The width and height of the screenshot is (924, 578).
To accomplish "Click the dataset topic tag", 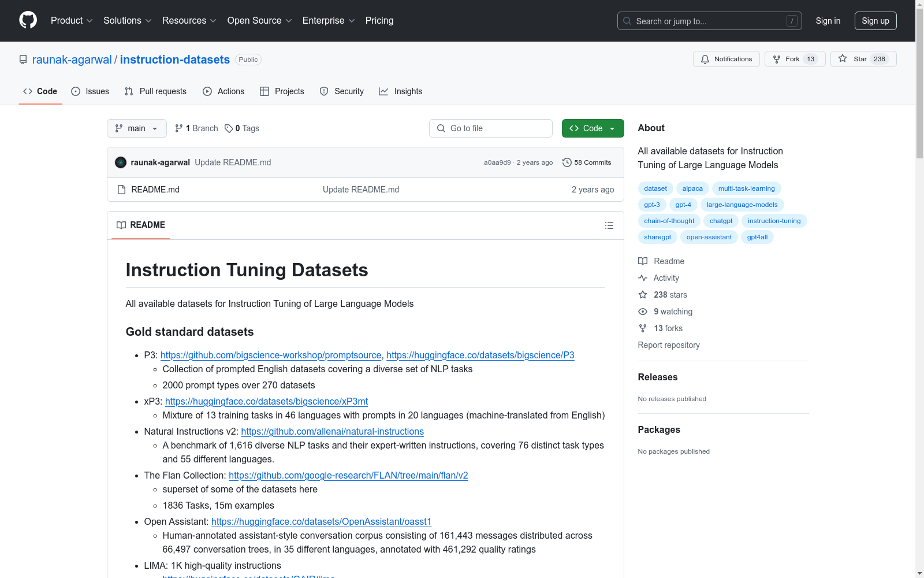I will click(655, 188).
